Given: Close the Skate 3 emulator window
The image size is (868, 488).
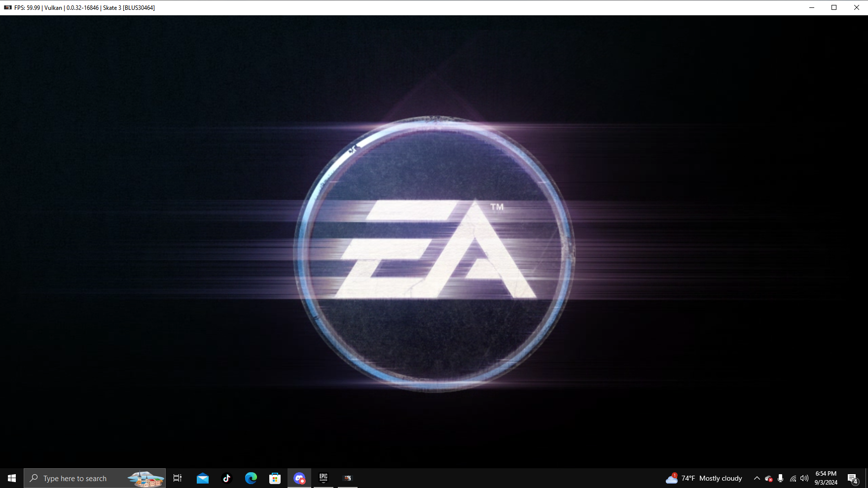Looking at the screenshot, I should coord(857,7).
